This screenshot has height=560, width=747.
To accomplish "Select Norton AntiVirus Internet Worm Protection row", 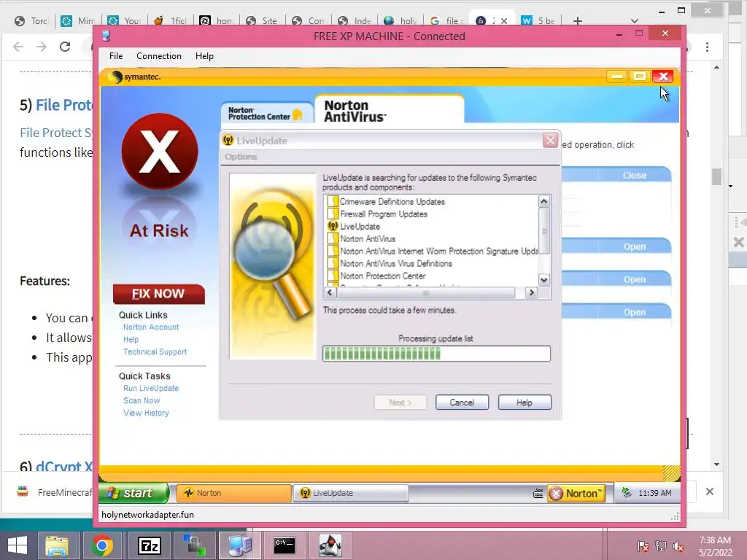I will (x=433, y=251).
